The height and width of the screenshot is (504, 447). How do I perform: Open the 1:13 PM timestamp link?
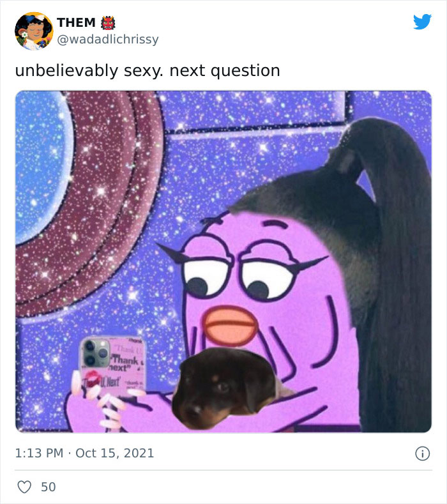pos(39,453)
